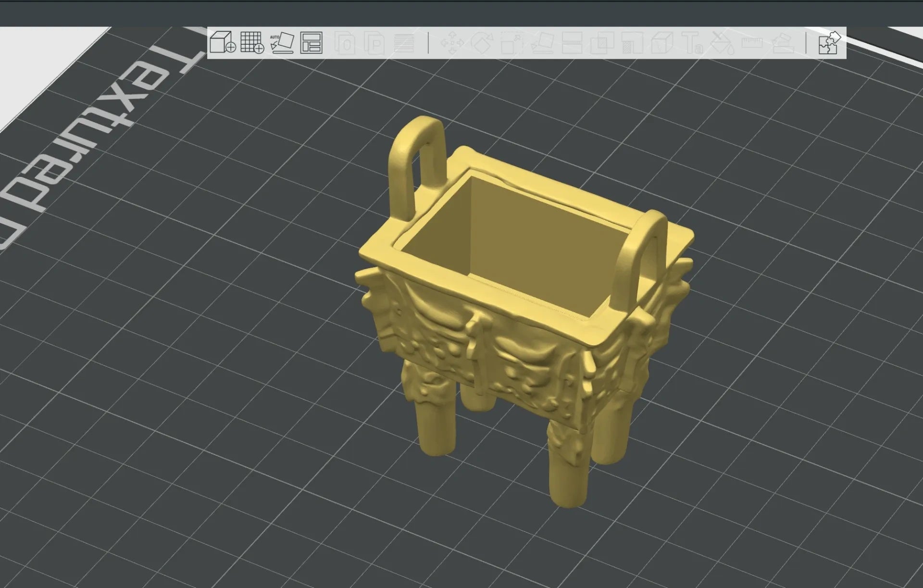Click the Add object cube icon

pos(223,42)
